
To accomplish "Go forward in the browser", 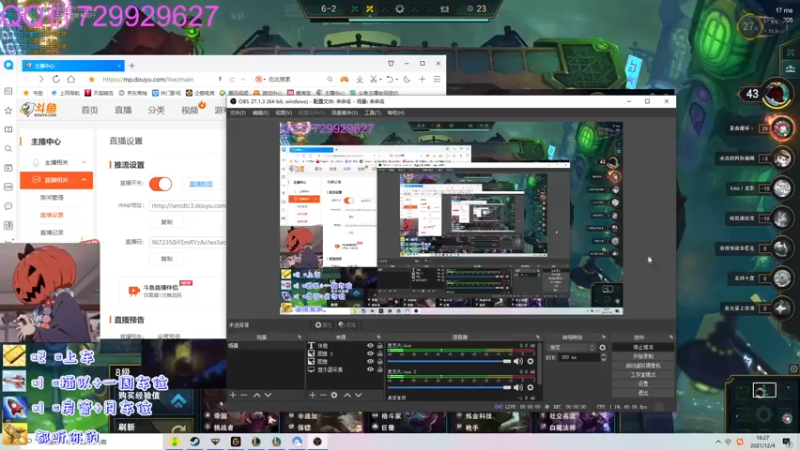I will pos(41,79).
